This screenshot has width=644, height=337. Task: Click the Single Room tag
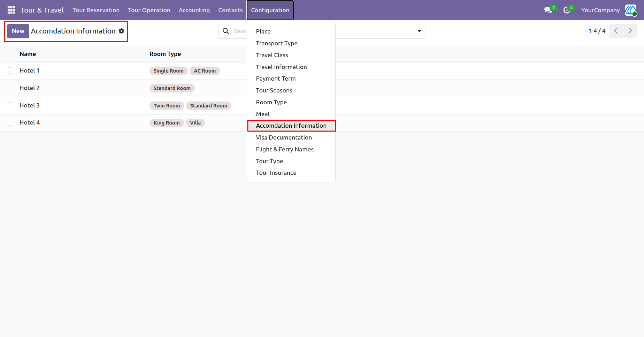point(169,71)
